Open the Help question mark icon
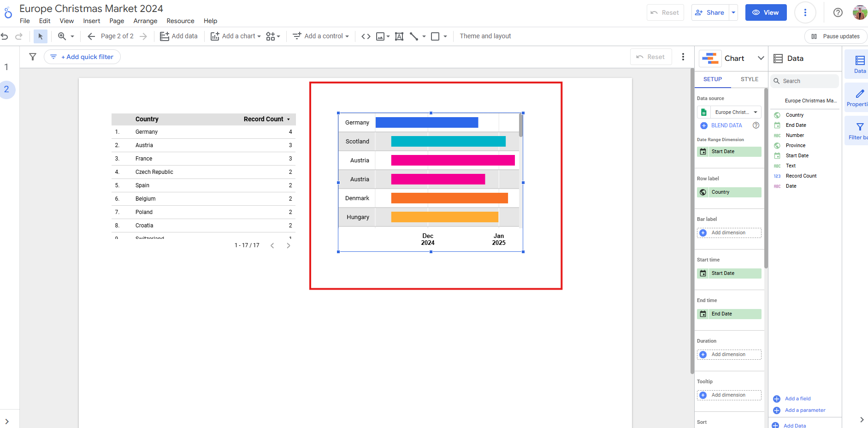Image resolution: width=868 pixels, height=428 pixels. [838, 12]
